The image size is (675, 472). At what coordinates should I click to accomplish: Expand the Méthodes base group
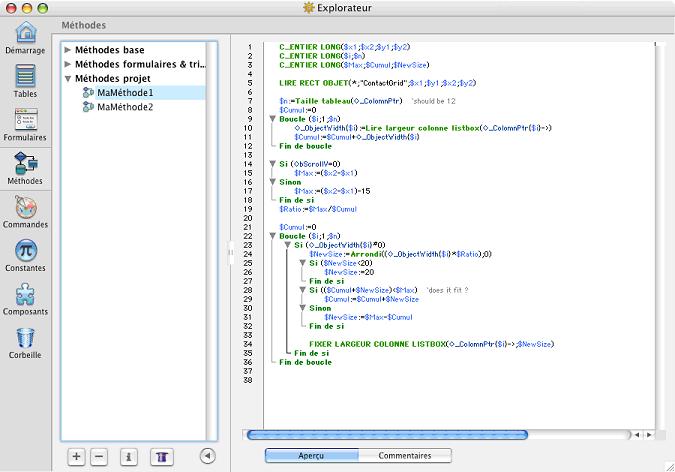pyautogui.click(x=68, y=50)
